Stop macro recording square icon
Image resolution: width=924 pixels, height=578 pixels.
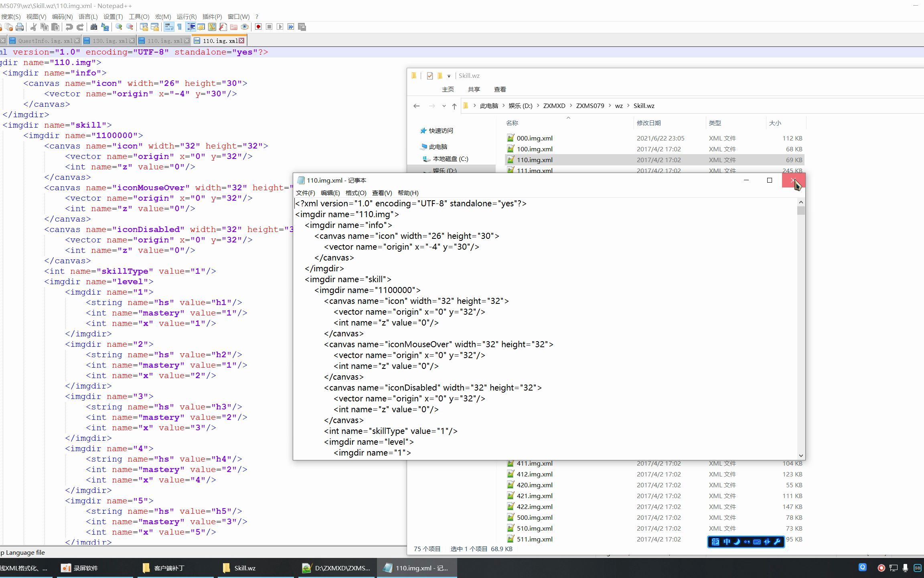269,27
